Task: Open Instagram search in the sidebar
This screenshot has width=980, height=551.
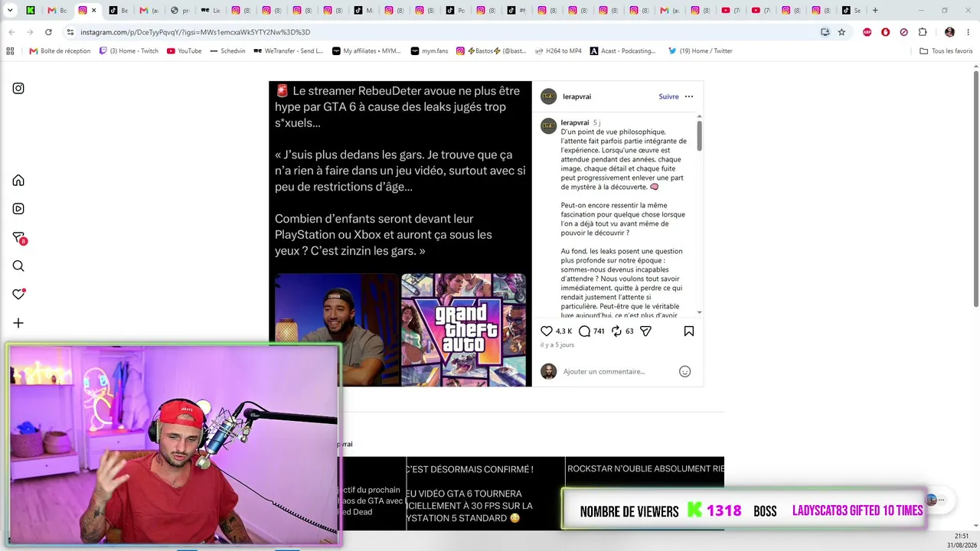Action: tap(18, 266)
